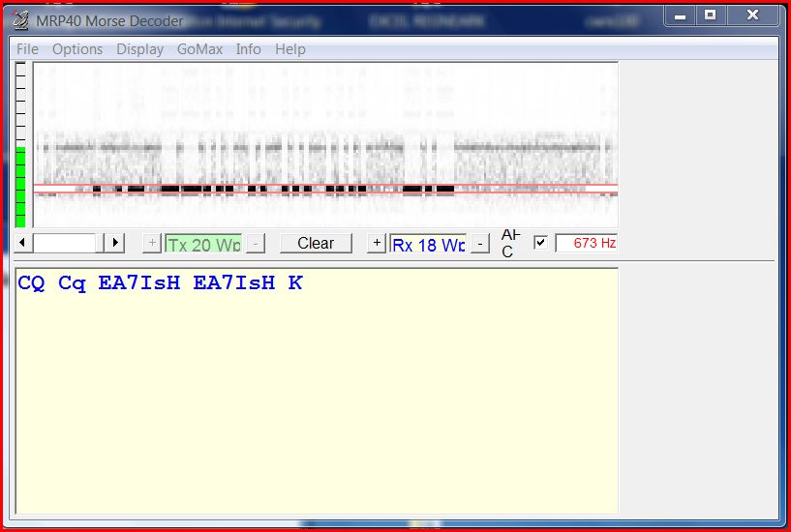Toggle the AFC checkbox
This screenshot has width=791, height=532.
(540, 243)
